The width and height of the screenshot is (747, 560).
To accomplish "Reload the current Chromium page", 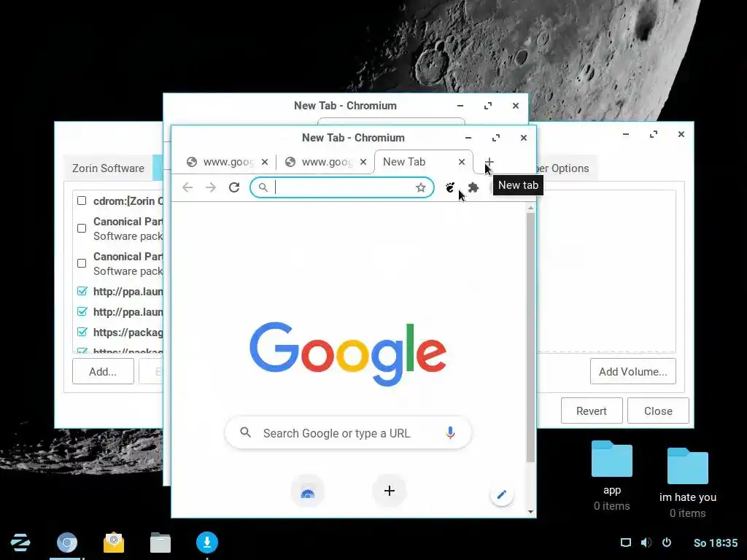I will 234,187.
